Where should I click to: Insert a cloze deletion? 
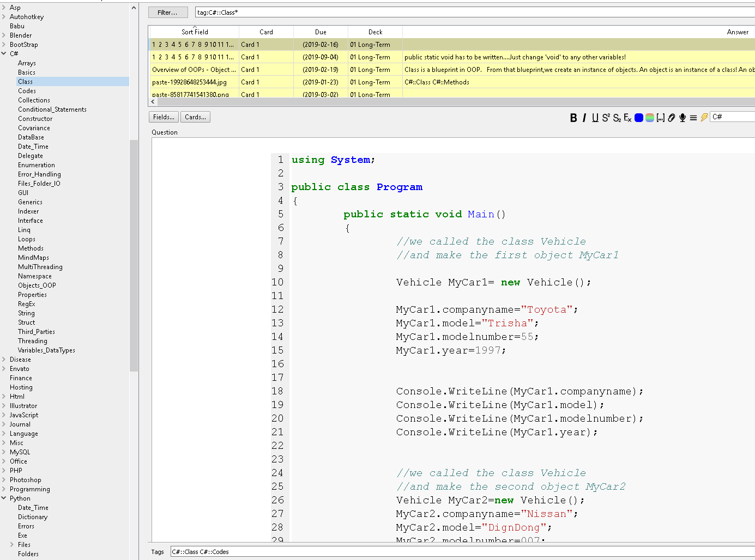(x=660, y=117)
